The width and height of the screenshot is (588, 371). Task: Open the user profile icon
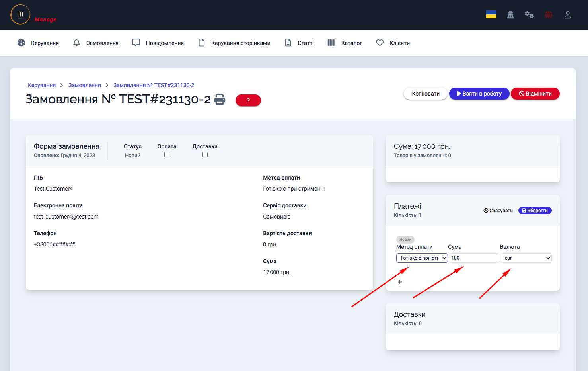click(x=568, y=15)
